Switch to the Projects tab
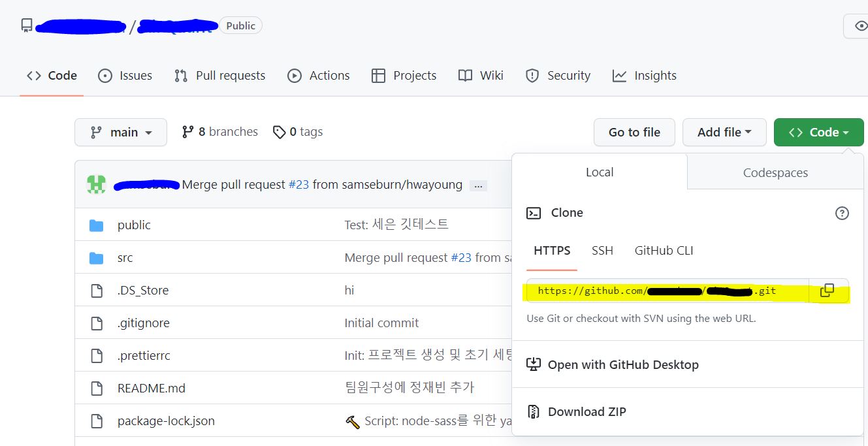The image size is (868, 446). click(x=404, y=76)
